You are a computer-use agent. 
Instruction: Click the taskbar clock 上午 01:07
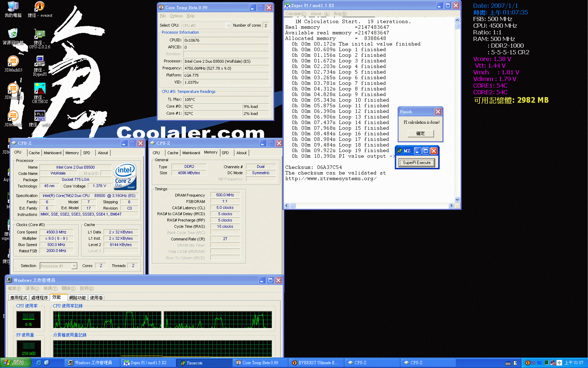pyautogui.click(x=574, y=363)
